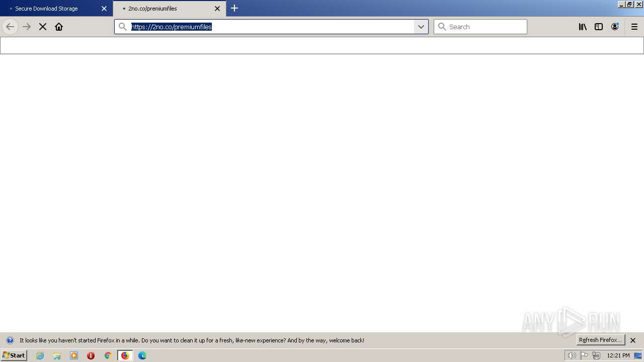Close the Secure Download Storage tab
The image size is (644, 362).
pos(104,9)
